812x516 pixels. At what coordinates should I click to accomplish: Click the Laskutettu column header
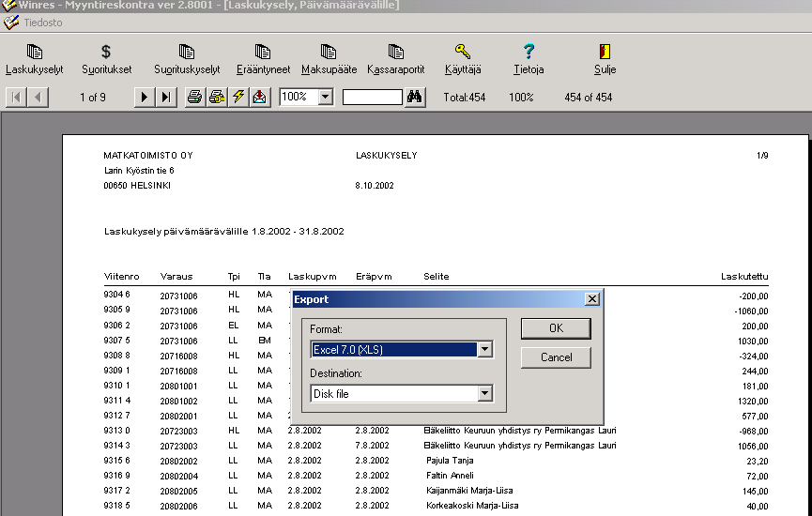(x=744, y=277)
